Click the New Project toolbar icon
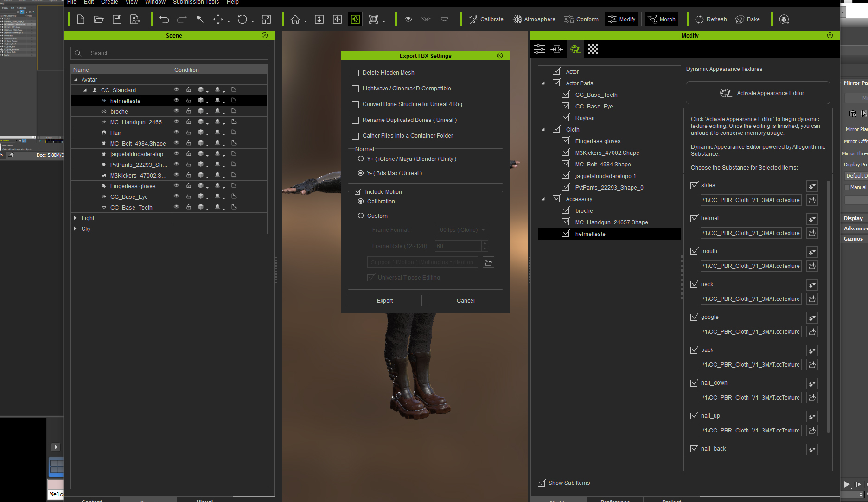 81,19
